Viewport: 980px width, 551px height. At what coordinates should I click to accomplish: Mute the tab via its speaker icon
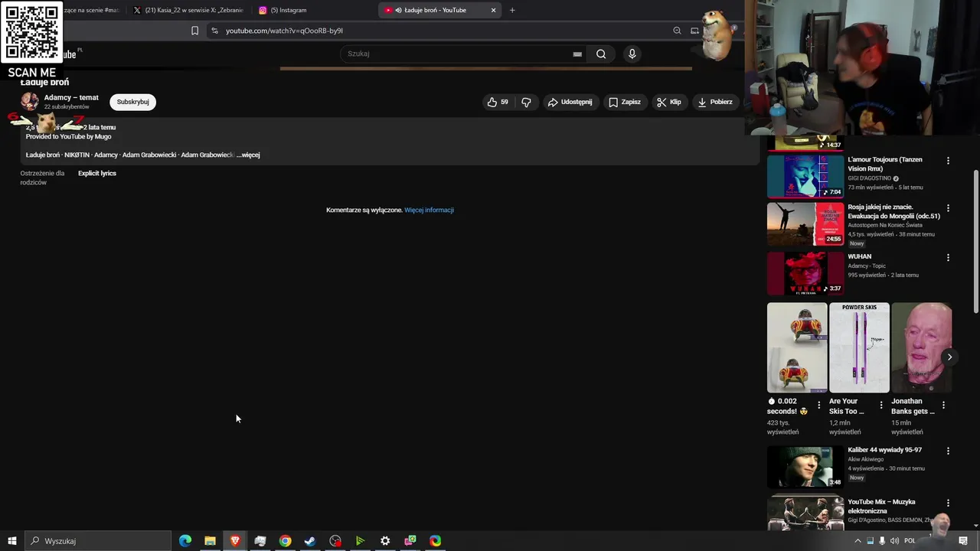pos(399,10)
